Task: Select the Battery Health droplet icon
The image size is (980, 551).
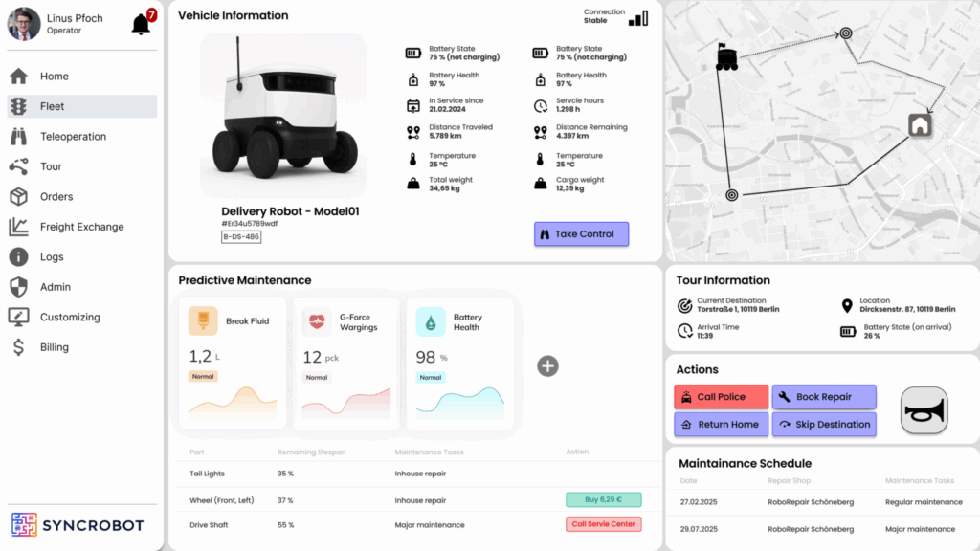Action: click(x=430, y=321)
